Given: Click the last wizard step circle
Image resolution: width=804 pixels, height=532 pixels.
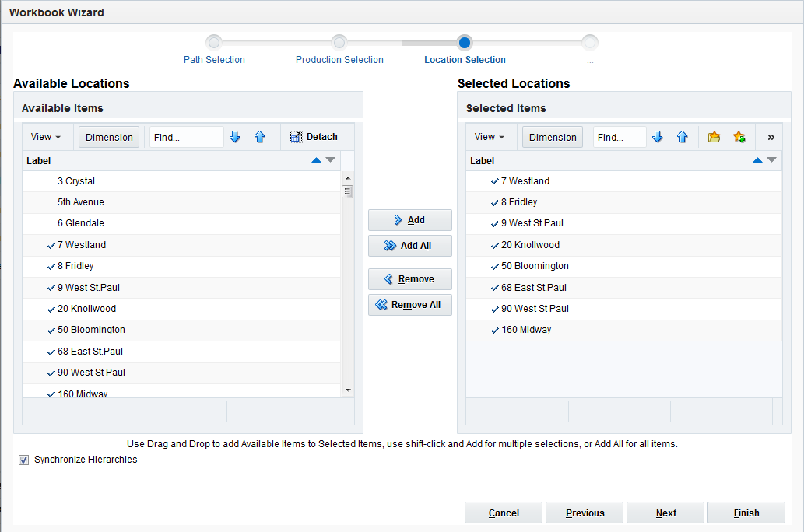Looking at the screenshot, I should 590,43.
